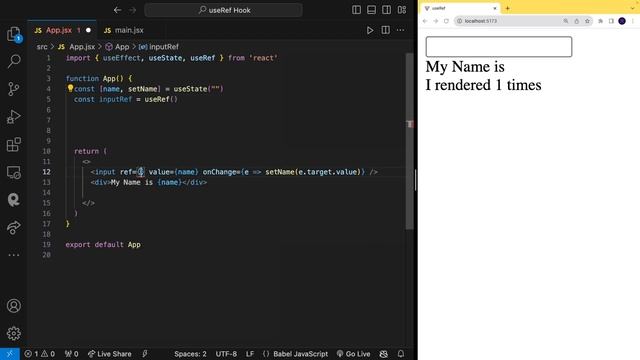Open the Search view in activity bar
Image resolution: width=640 pixels, height=360 pixels.
(14, 61)
